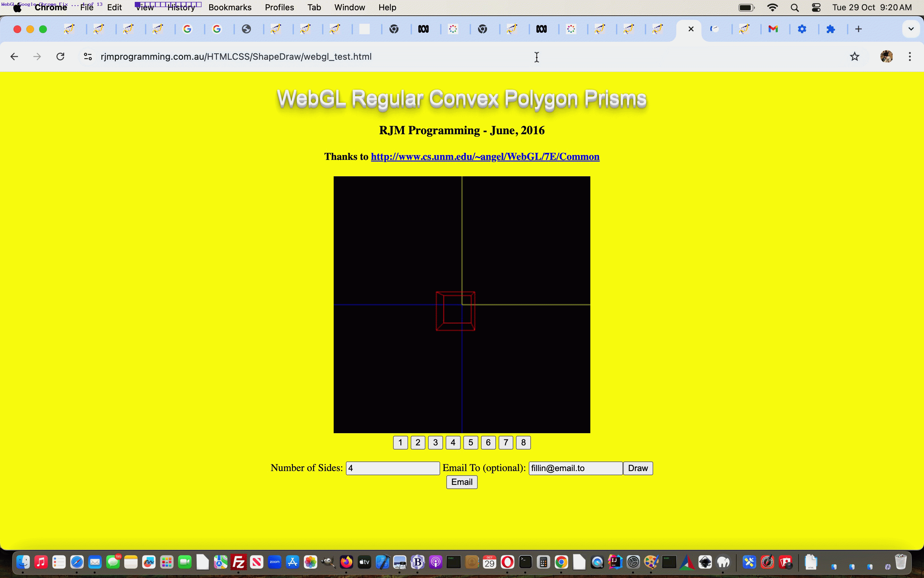Open the Chrome profile avatar
Image resolution: width=924 pixels, height=578 pixels.
[x=886, y=57]
